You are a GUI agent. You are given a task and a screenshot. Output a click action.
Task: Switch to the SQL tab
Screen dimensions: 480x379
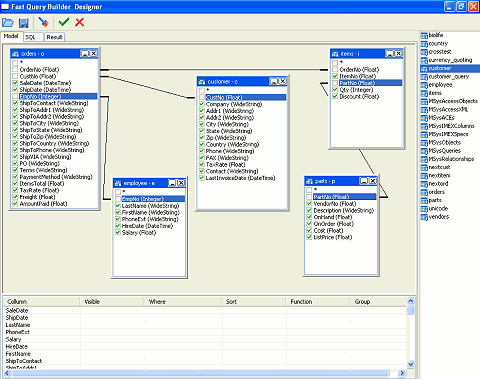tap(32, 37)
